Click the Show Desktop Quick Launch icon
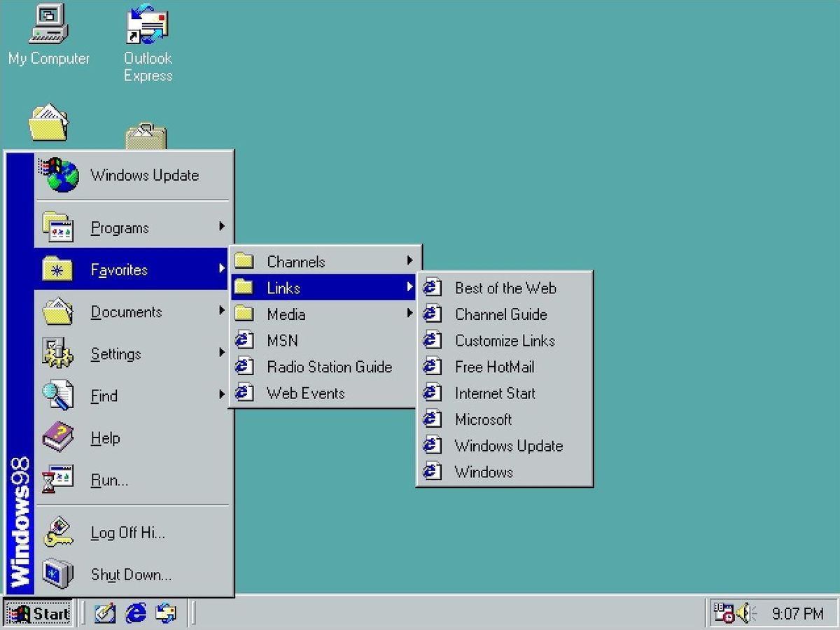This screenshot has width=840, height=630. click(x=104, y=613)
